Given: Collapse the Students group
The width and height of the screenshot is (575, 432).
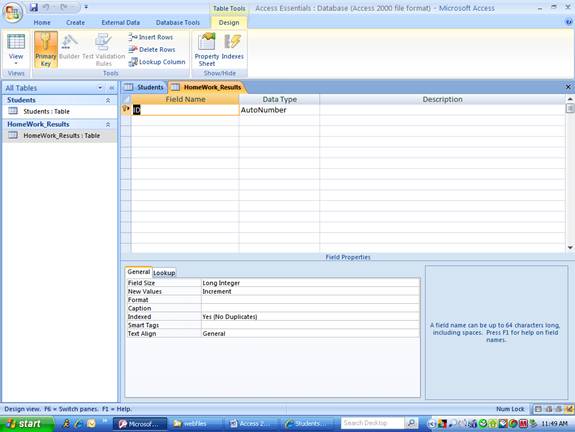Looking at the screenshot, I should tap(108, 100).
